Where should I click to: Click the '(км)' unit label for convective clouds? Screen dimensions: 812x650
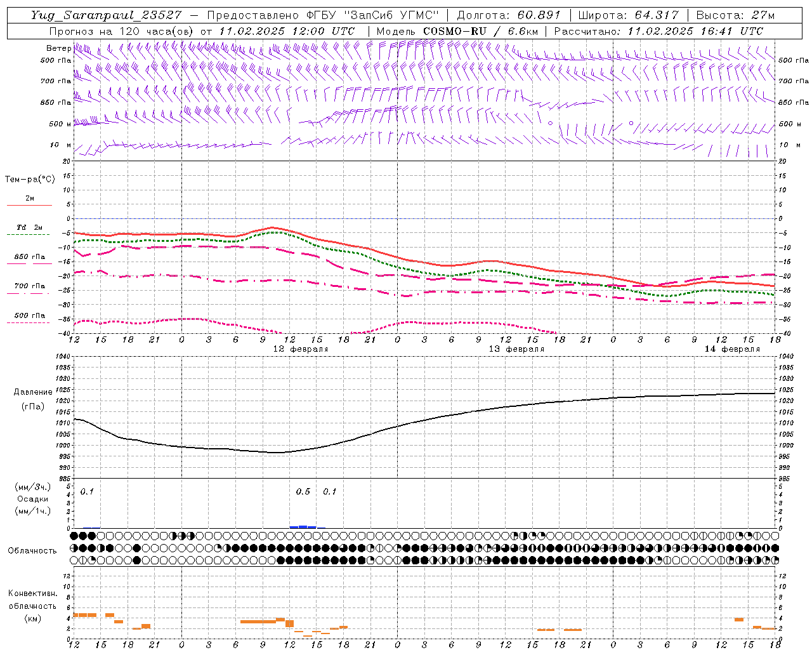[x=32, y=618]
